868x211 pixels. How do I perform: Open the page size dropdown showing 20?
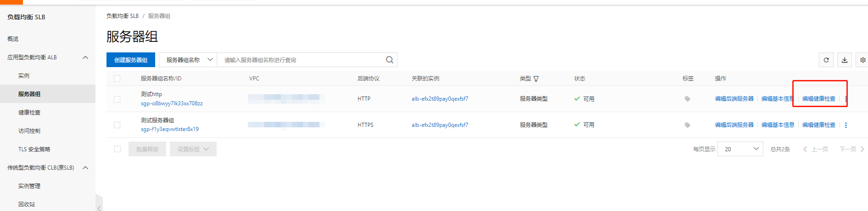pos(740,149)
